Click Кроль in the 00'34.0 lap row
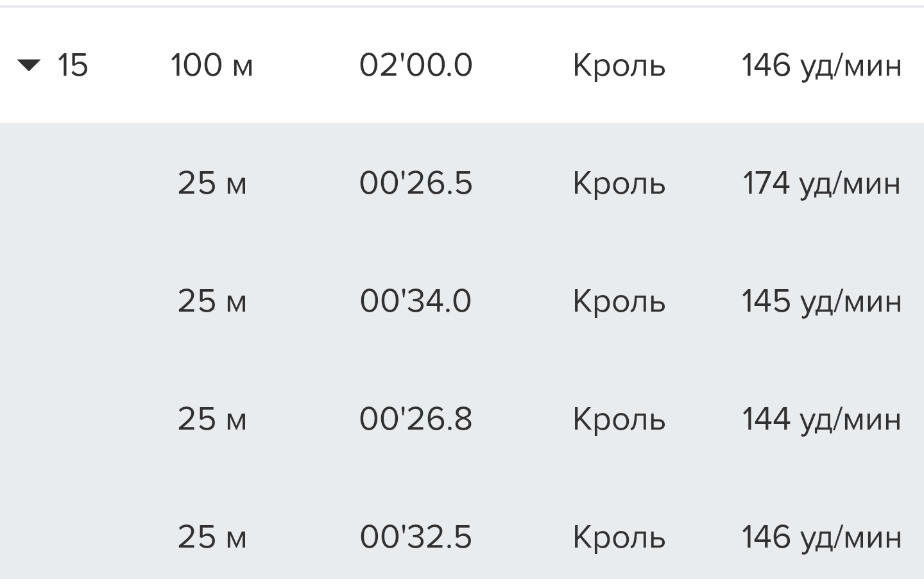 point(619,301)
